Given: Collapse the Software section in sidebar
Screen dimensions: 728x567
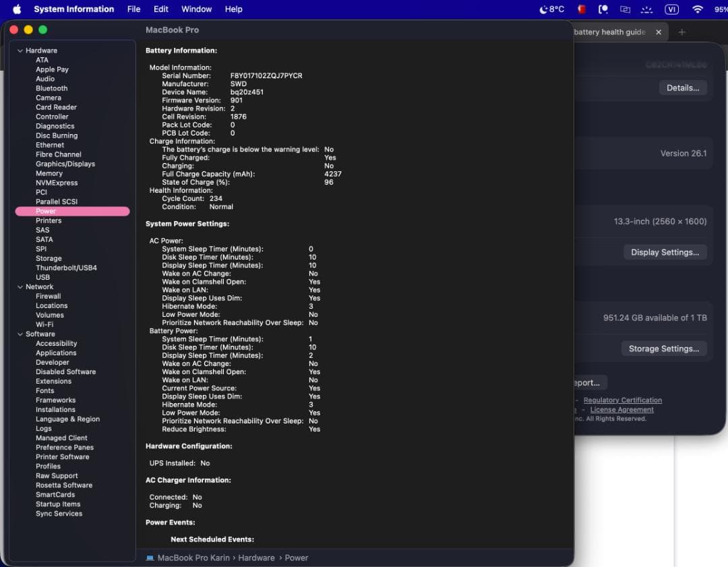Looking at the screenshot, I should tap(20, 334).
